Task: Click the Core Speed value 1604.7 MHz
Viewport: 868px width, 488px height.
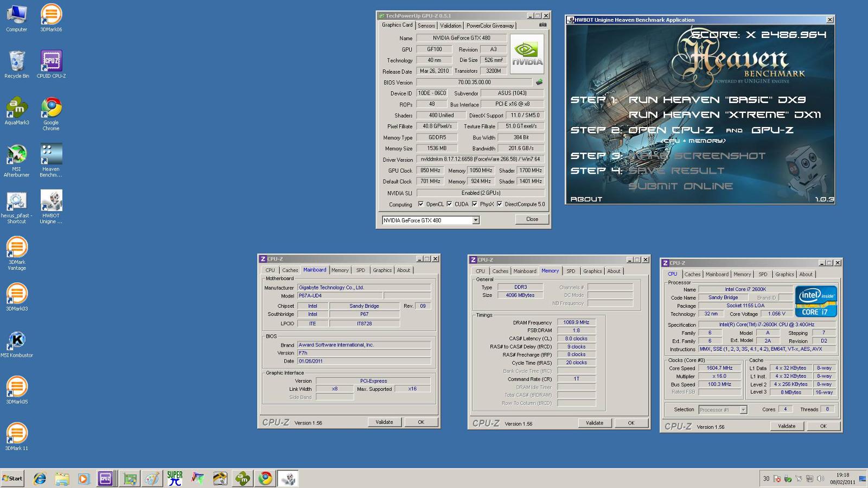Action: click(719, 368)
